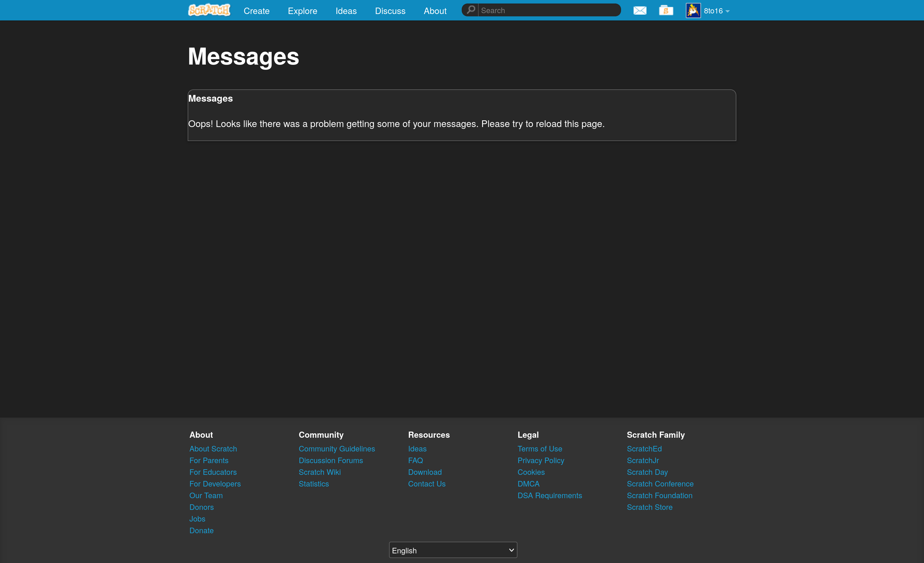Open the About page
Viewport: 924px width, 563px height.
click(435, 11)
